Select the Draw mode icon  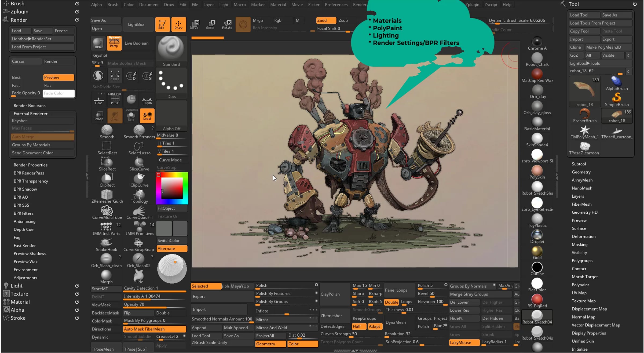[x=178, y=24]
